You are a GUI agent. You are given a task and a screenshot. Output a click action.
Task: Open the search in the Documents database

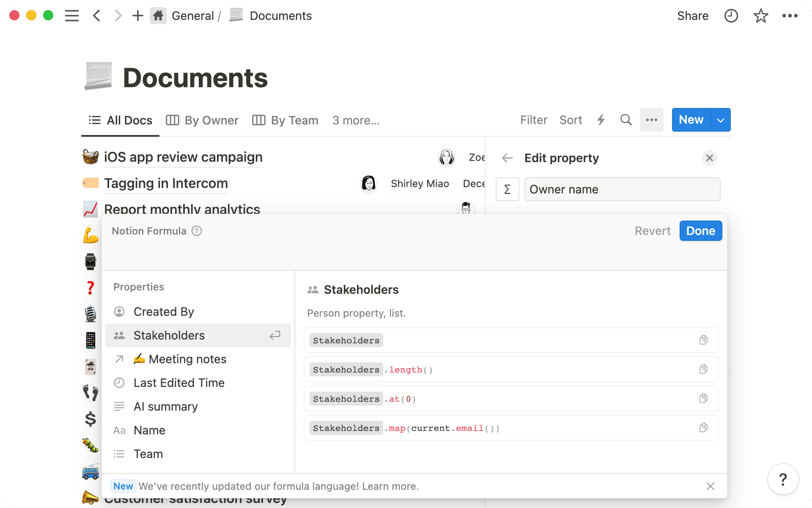[626, 120]
